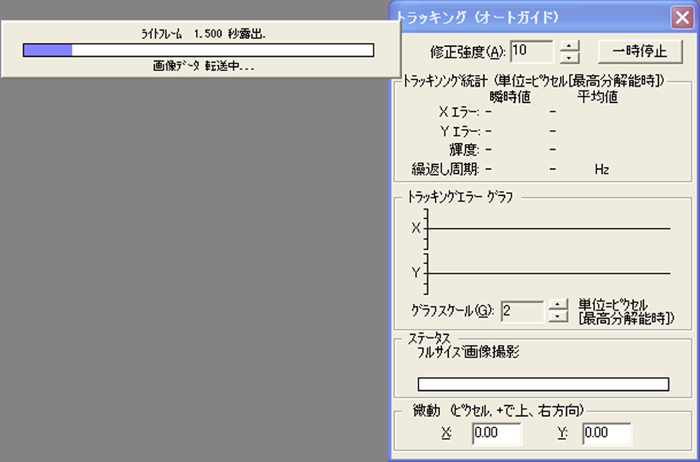700x462 pixels.
Task: Click the 画像データ 転送中... status text
Action: click(x=204, y=67)
